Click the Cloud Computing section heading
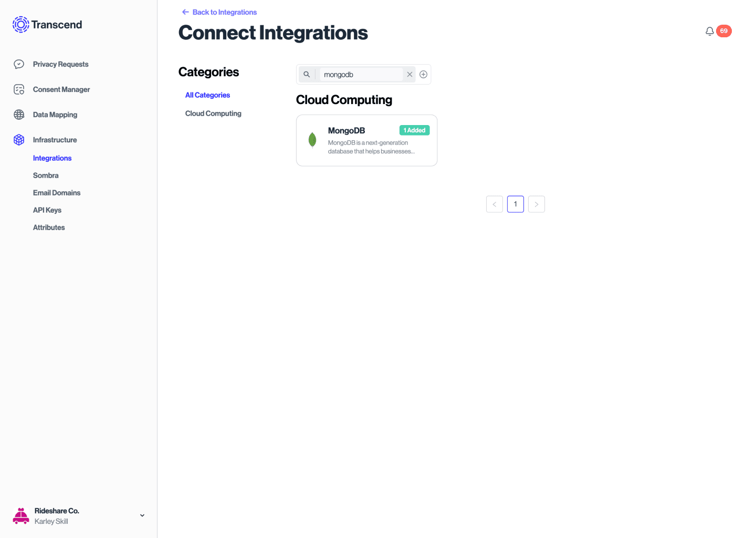 point(344,100)
